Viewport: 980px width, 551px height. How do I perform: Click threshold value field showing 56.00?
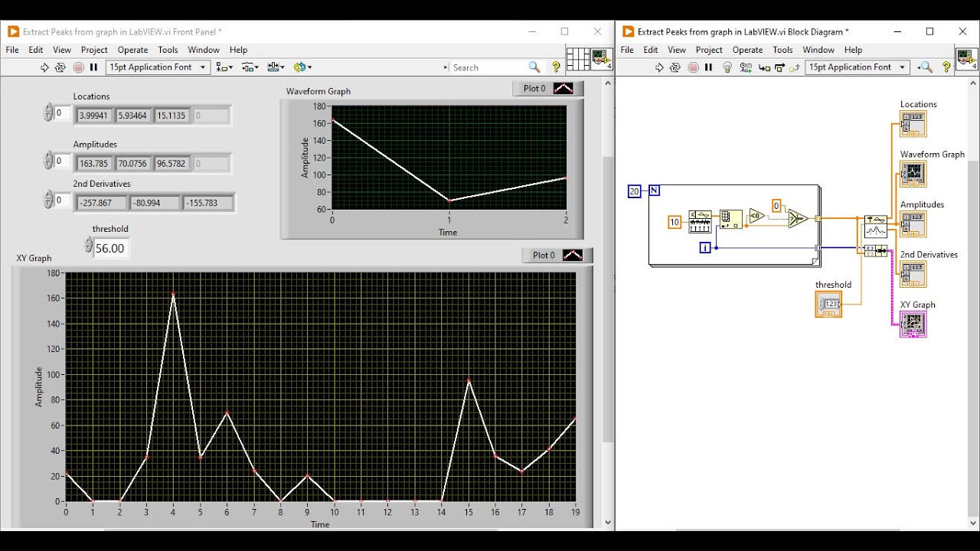point(111,248)
